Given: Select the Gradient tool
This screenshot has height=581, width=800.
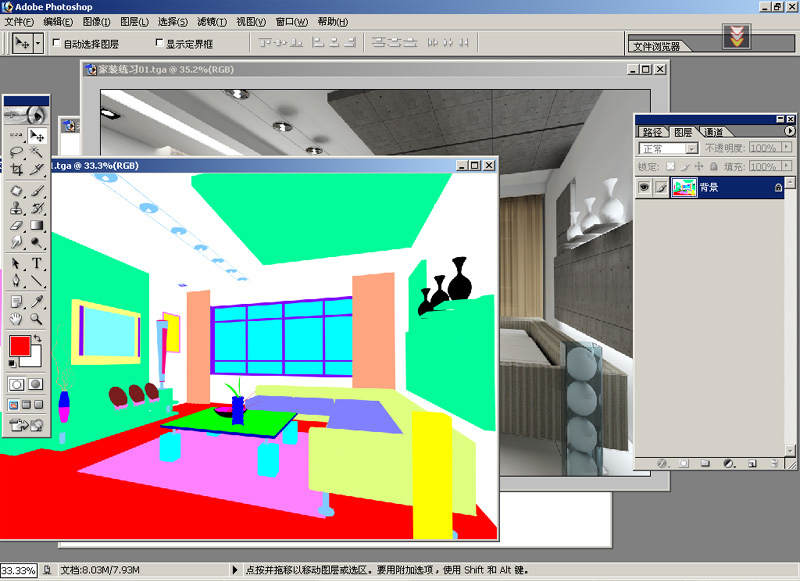Looking at the screenshot, I should click(36, 225).
